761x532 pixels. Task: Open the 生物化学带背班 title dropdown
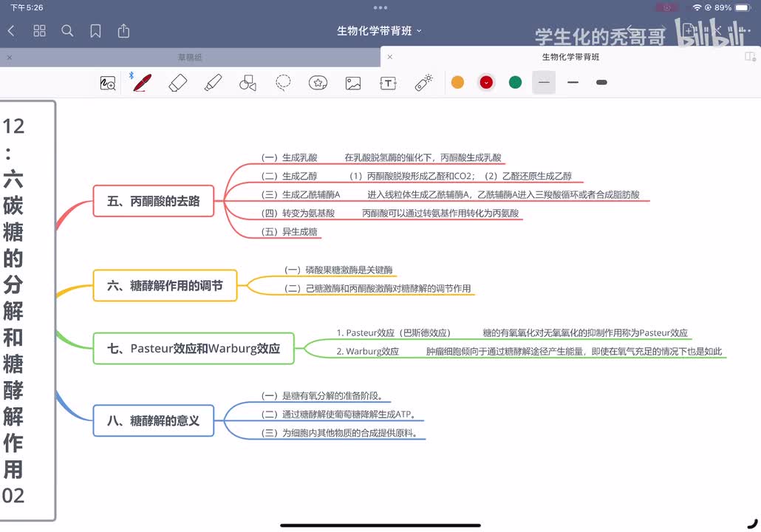[x=380, y=31]
